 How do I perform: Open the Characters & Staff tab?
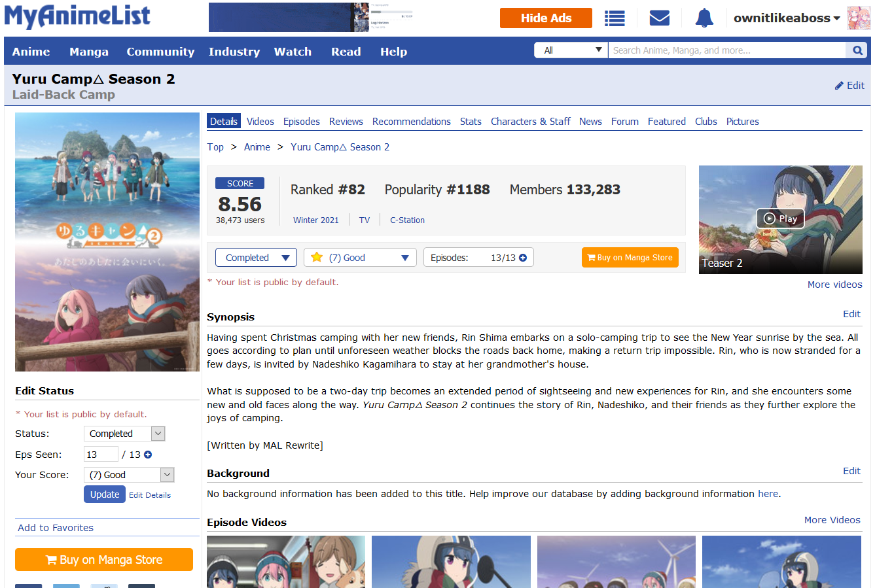(x=530, y=122)
